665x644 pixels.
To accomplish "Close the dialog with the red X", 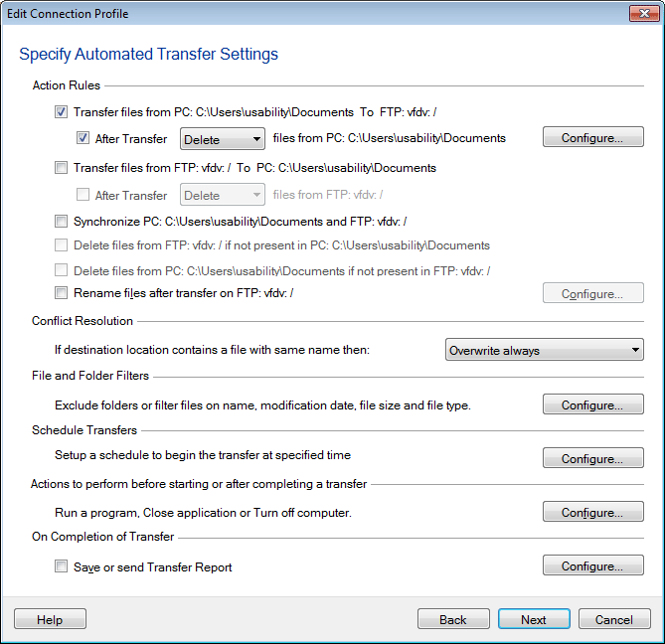I will [641, 14].
